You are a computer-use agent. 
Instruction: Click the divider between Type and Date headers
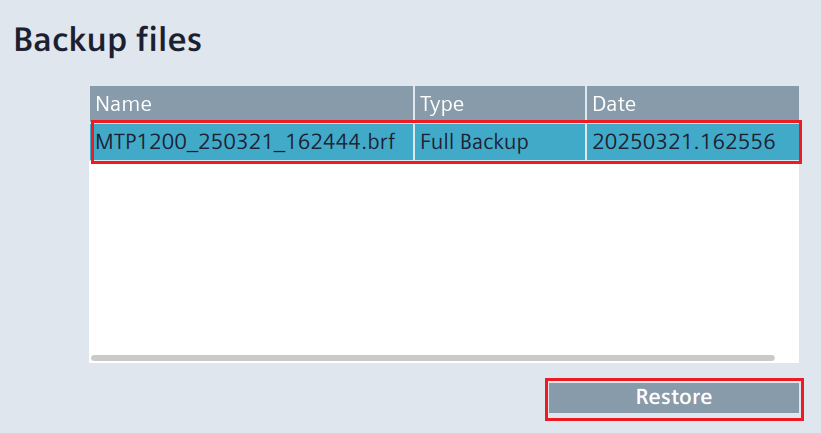point(586,103)
